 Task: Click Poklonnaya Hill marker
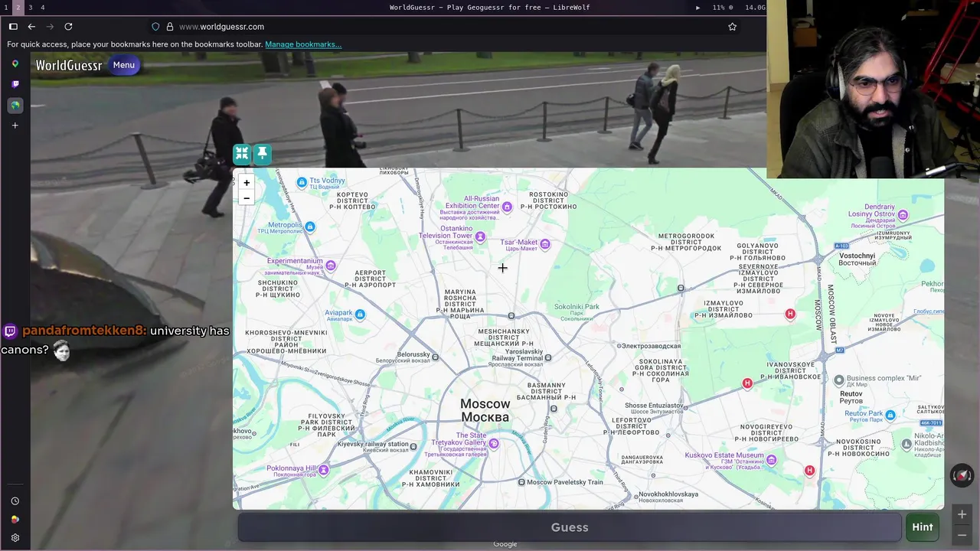tap(324, 469)
